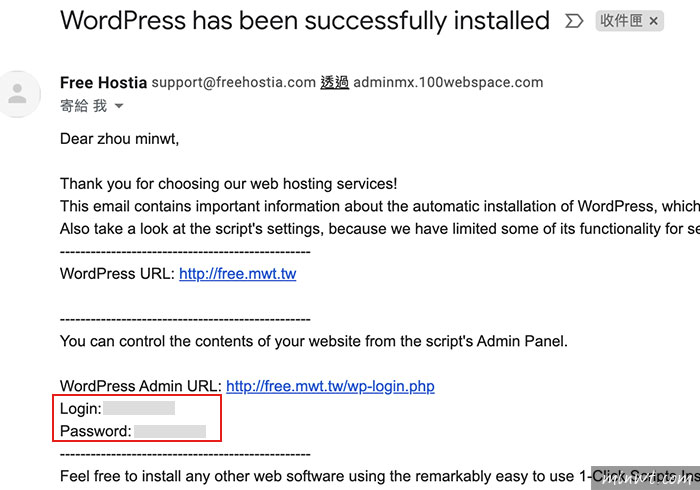Open the http://free.mwt.tw link
This screenshot has height=490, width=700.
coord(238,274)
